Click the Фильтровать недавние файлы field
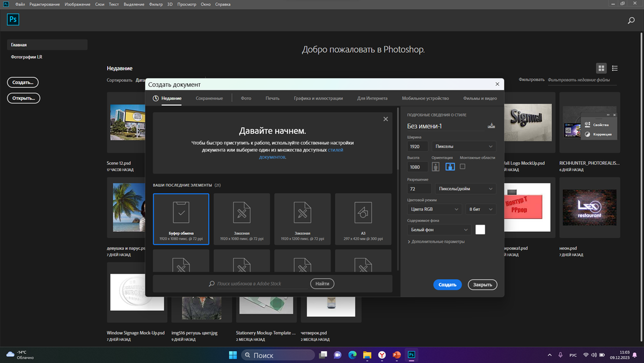 coord(583,80)
